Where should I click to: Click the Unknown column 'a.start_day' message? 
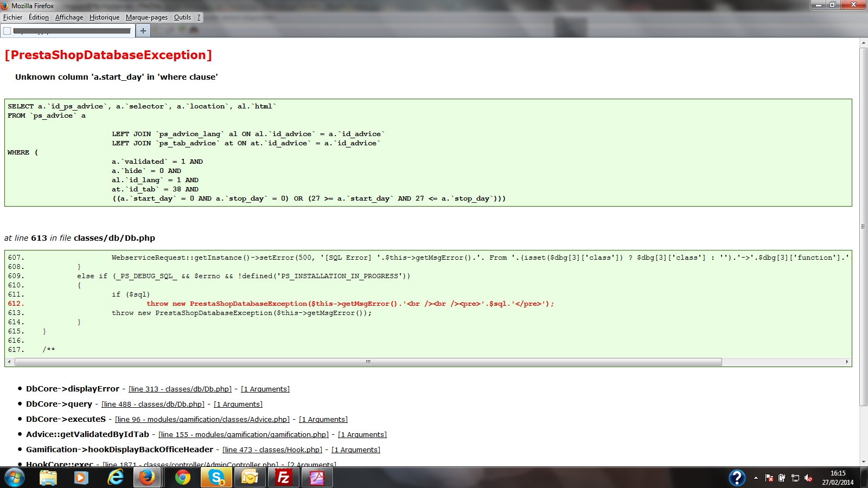117,77
